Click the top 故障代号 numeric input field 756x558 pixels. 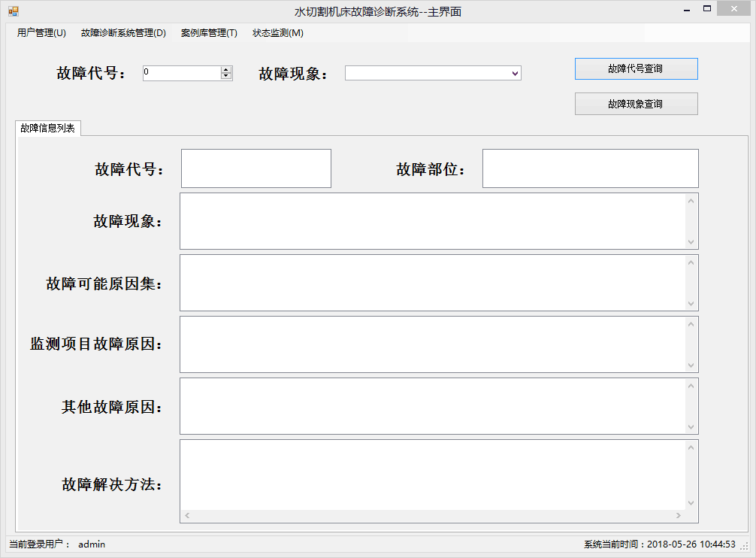180,73
